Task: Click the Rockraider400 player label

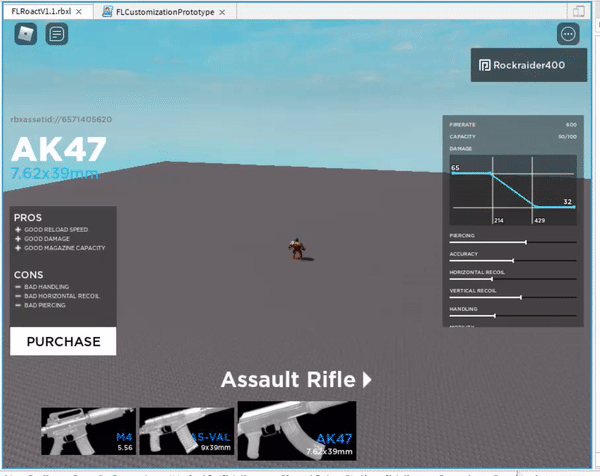Action: (528, 65)
